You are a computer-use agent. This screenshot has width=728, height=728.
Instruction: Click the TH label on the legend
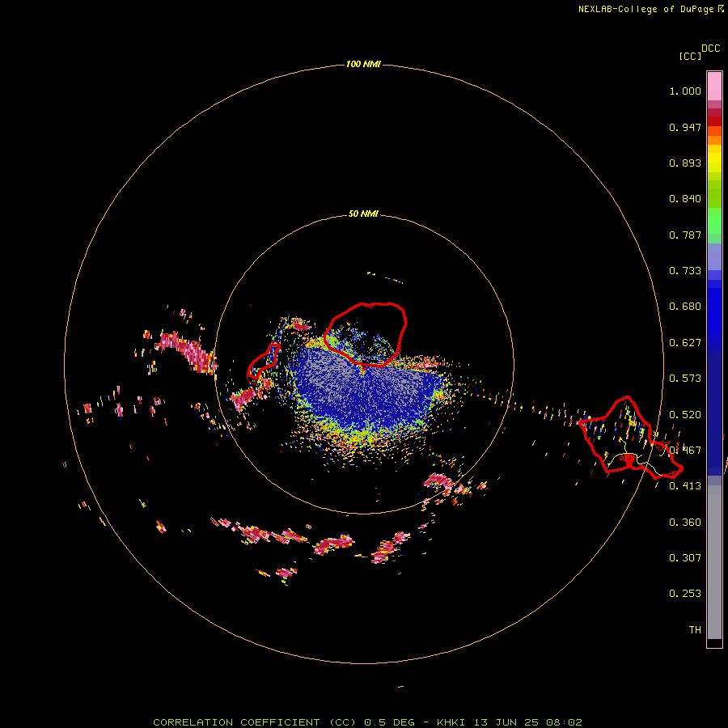click(695, 630)
